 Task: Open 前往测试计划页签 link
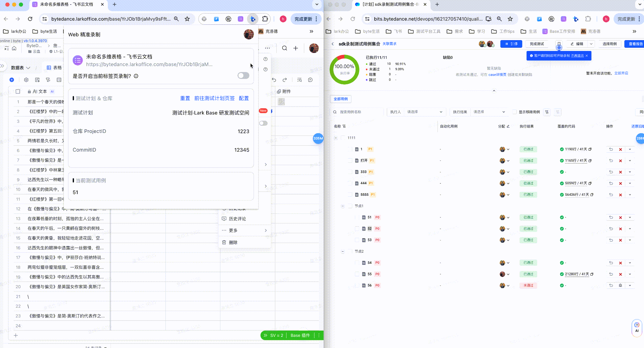pos(214,98)
